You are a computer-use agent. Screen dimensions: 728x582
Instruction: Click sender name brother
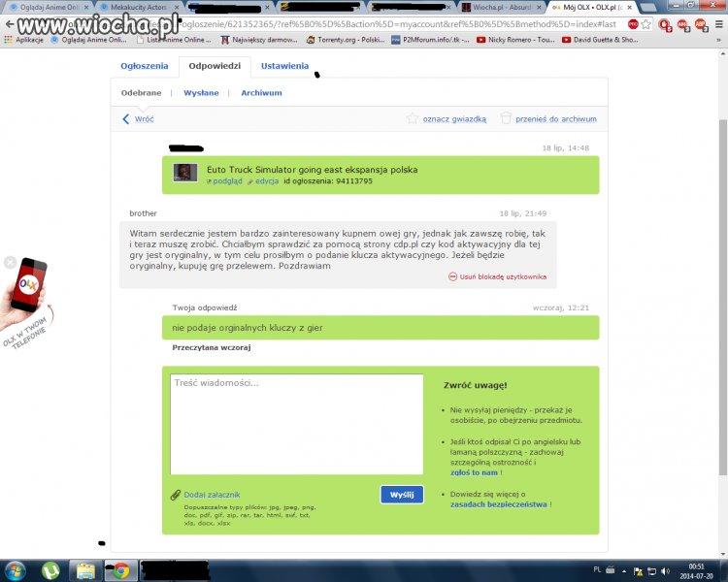[x=143, y=213]
